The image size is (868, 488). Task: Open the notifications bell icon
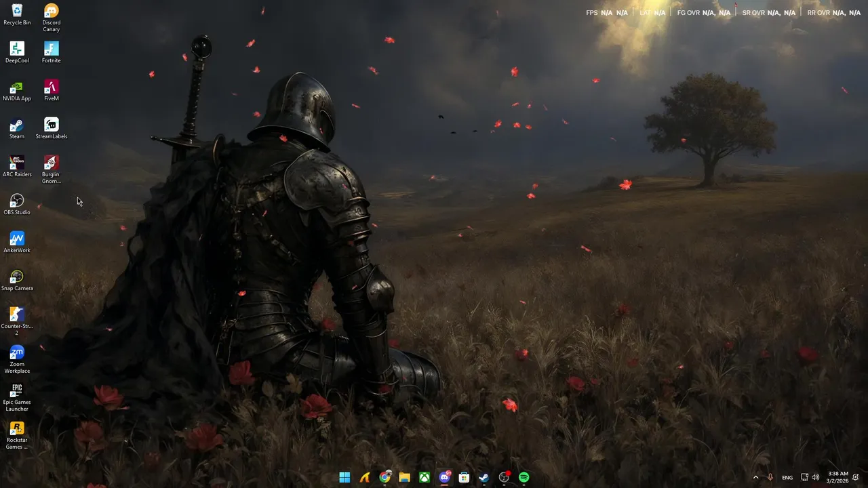point(856,477)
